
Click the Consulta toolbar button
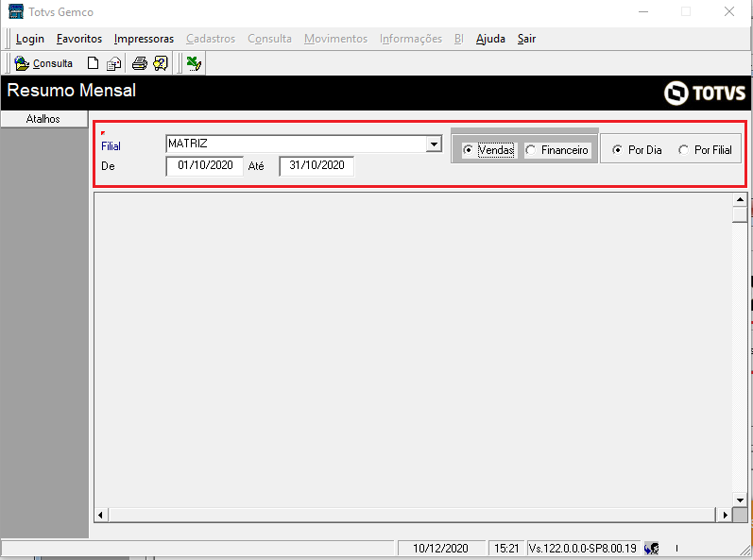click(x=43, y=63)
